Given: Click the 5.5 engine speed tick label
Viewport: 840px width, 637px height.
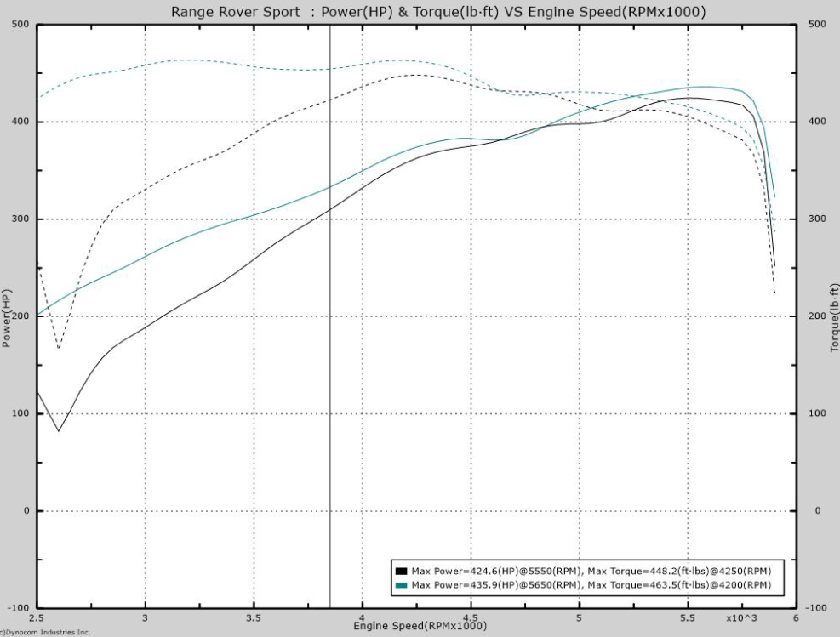Looking at the screenshot, I should [x=688, y=618].
